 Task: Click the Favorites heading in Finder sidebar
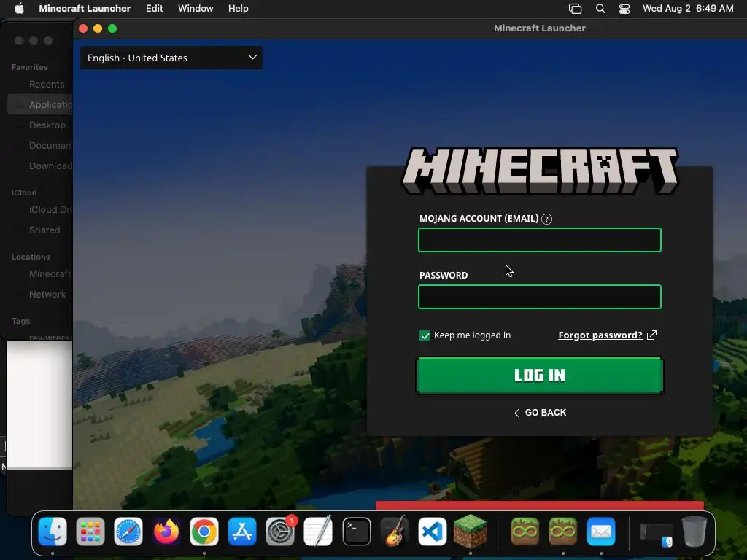click(29, 67)
